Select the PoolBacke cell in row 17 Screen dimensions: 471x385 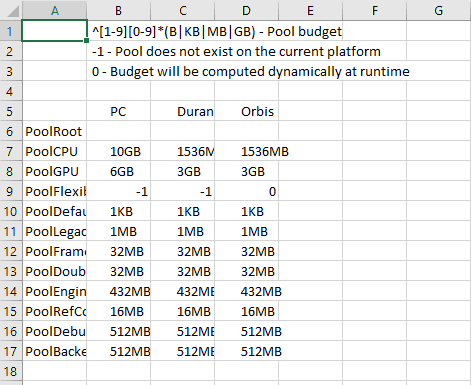pos(55,351)
